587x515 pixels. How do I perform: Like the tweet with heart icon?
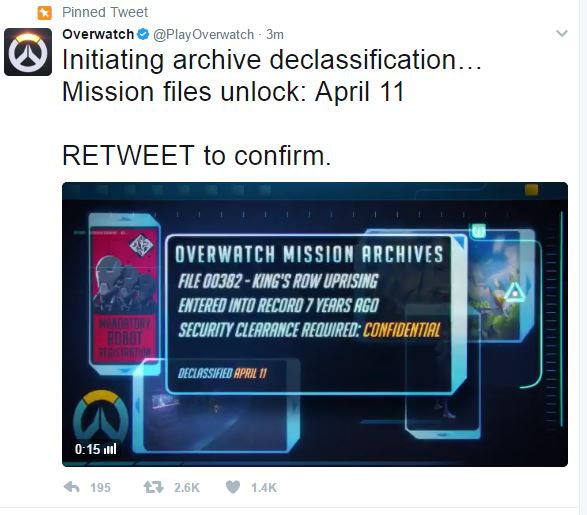pyautogui.click(x=233, y=487)
